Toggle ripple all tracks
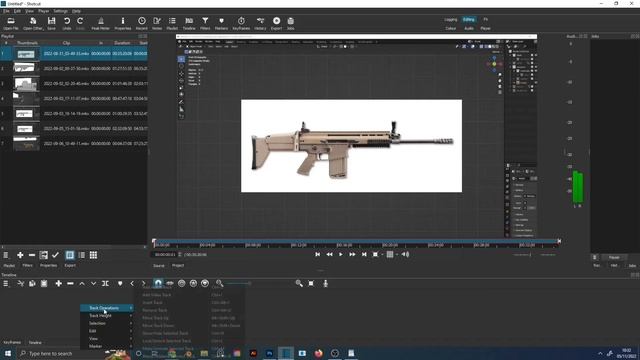 193,283
